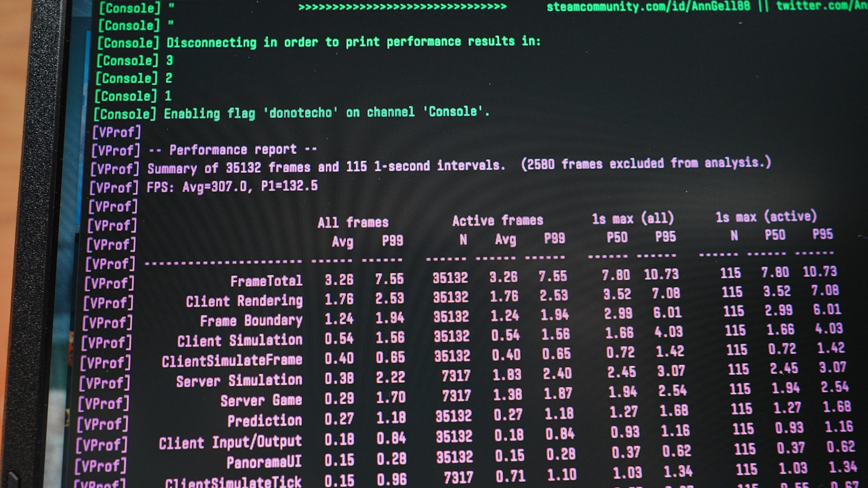The image size is (868, 488).
Task: Click the FrameTotal row label
Action: (x=266, y=281)
